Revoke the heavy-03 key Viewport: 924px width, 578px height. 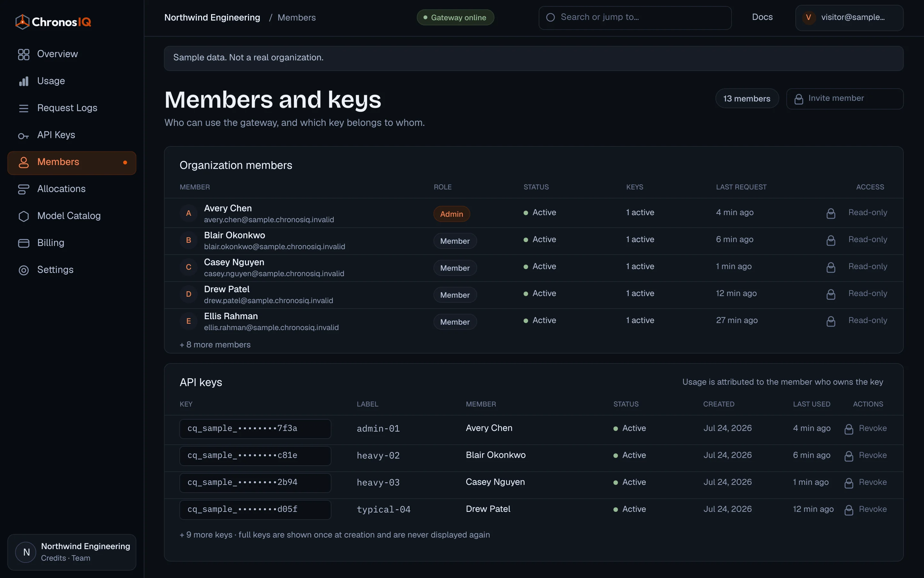(872, 482)
